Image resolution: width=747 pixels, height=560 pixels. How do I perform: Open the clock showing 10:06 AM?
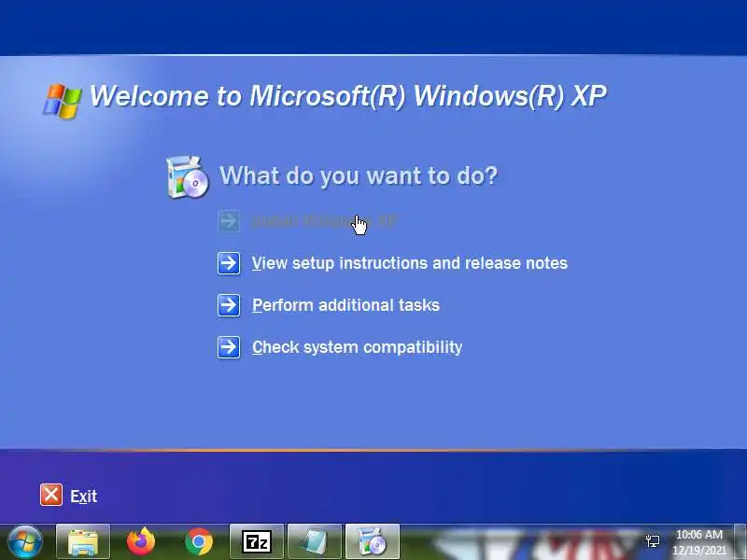pos(699,542)
